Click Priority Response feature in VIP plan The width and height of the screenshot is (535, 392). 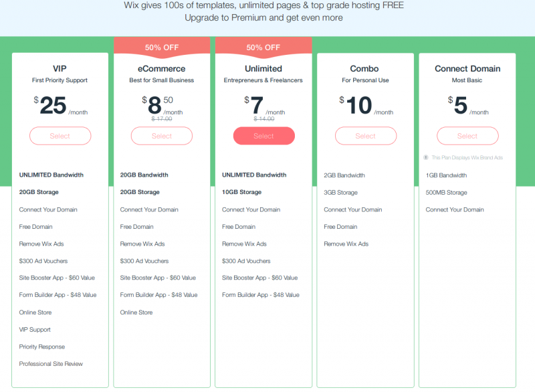click(x=42, y=347)
